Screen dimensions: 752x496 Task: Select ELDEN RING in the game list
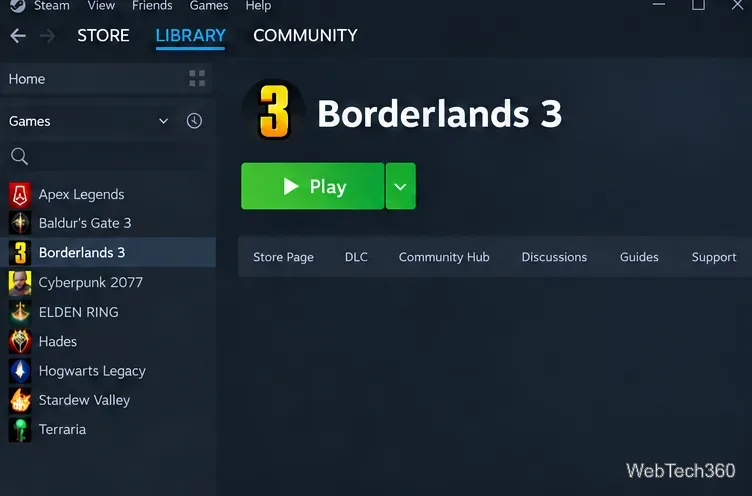point(108,312)
